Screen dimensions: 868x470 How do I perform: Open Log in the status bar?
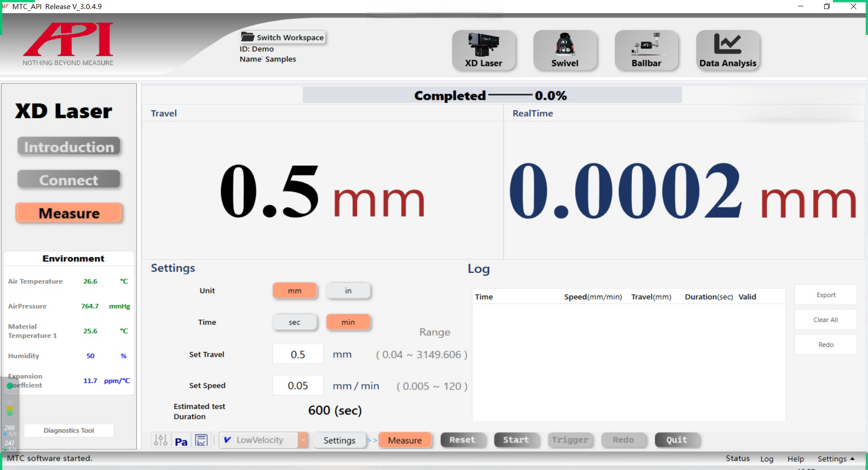click(x=767, y=459)
